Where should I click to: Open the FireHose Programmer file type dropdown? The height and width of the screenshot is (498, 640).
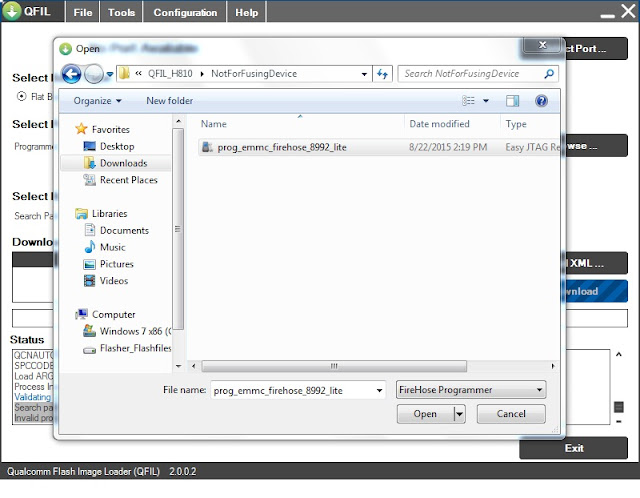click(471, 390)
